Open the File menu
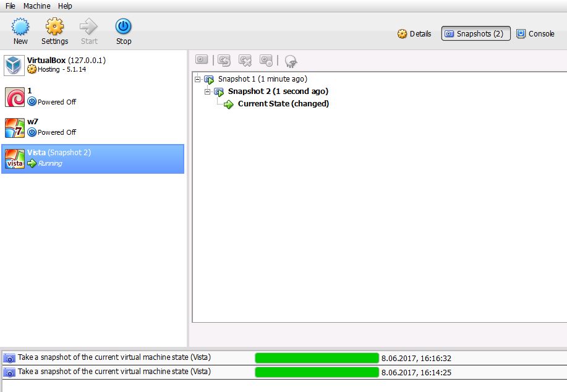Viewport: 567px width, 392px height. point(11,6)
